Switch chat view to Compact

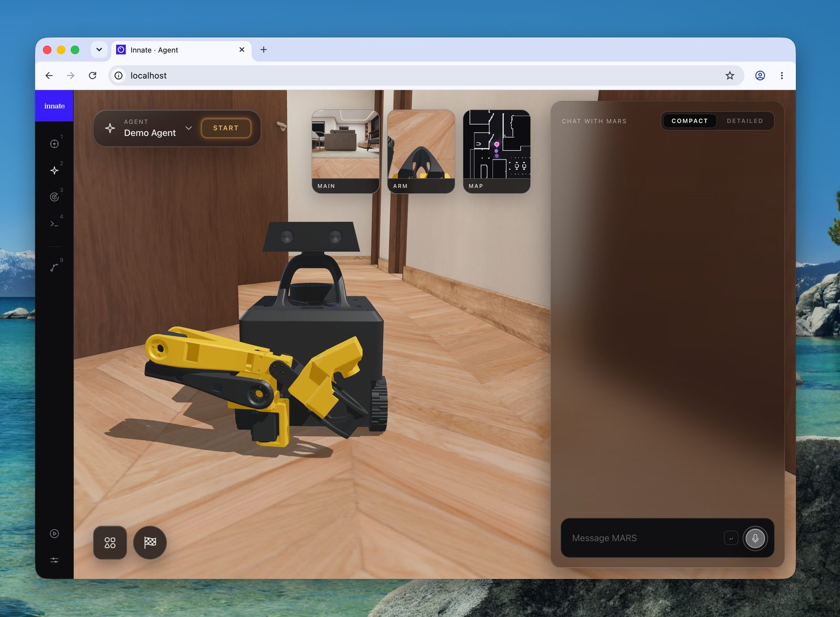click(689, 121)
